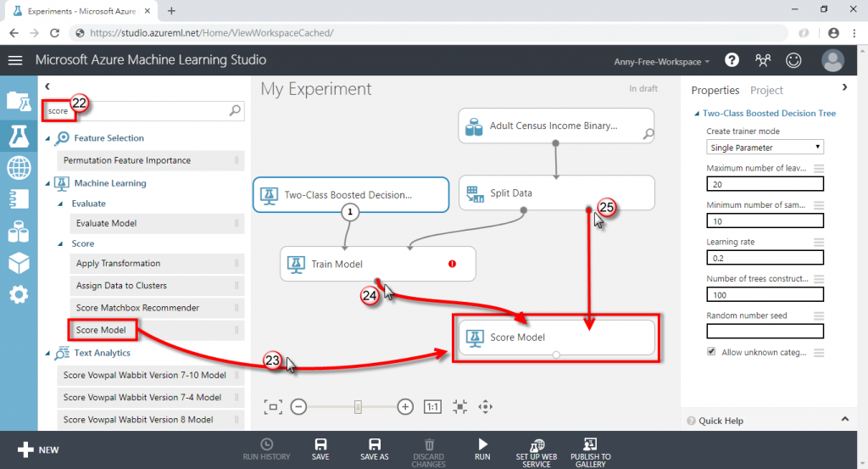Collapse the Evaluate subcategory
Screen dimensions: 868x469
[61, 204]
